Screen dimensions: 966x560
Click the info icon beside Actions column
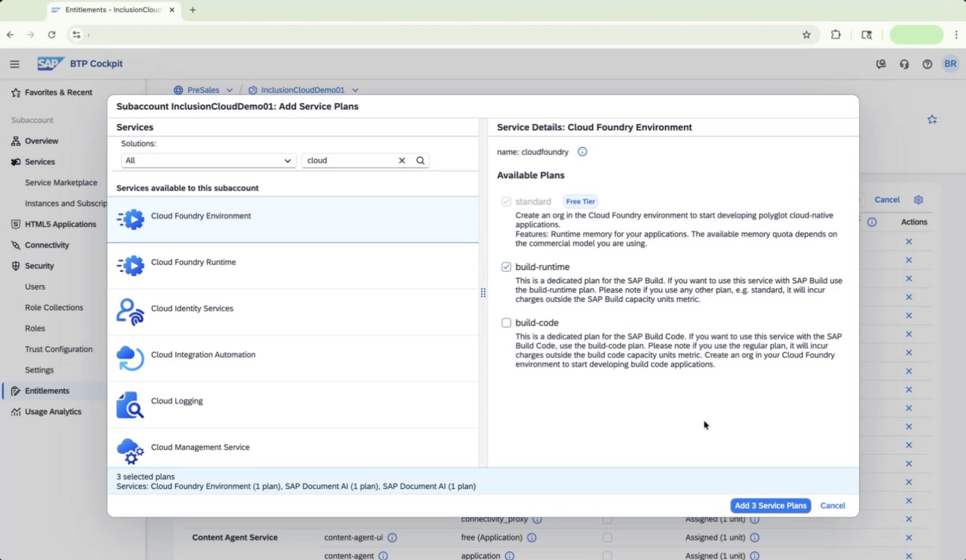872,222
